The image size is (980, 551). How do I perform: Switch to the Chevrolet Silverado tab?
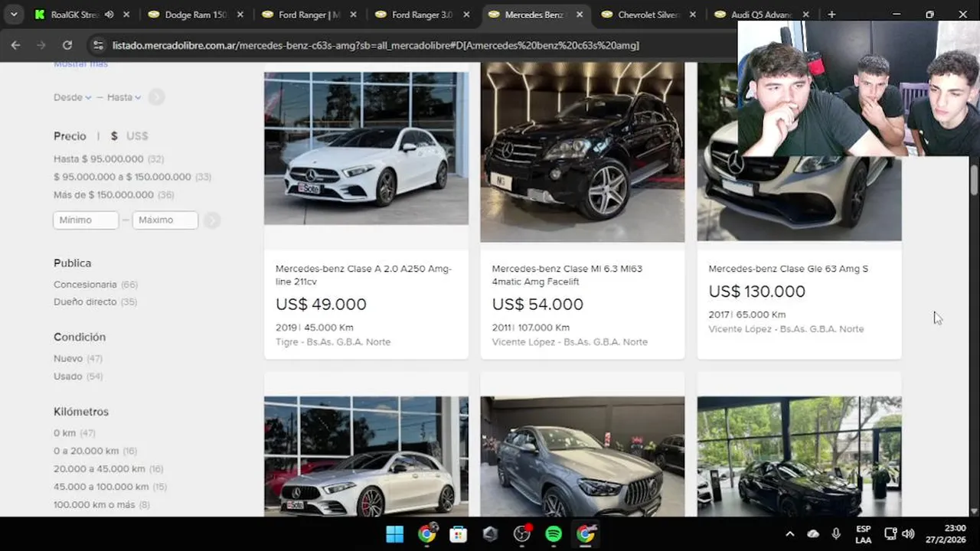(648, 15)
